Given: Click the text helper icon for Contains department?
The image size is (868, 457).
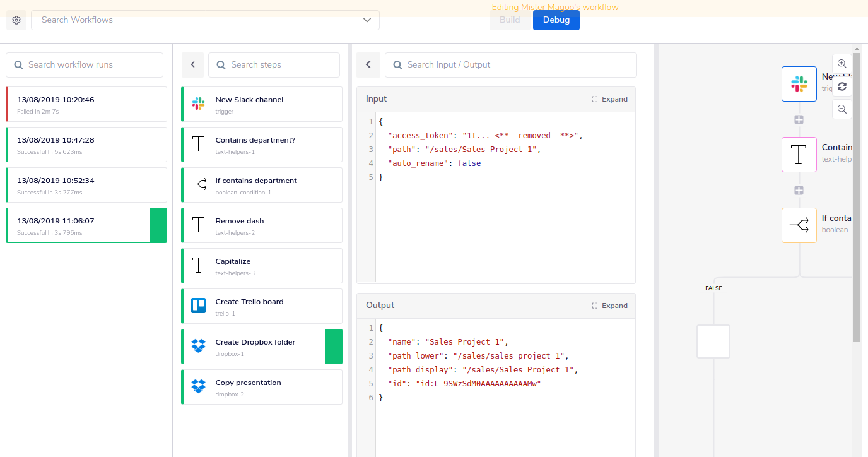Looking at the screenshot, I should (199, 145).
